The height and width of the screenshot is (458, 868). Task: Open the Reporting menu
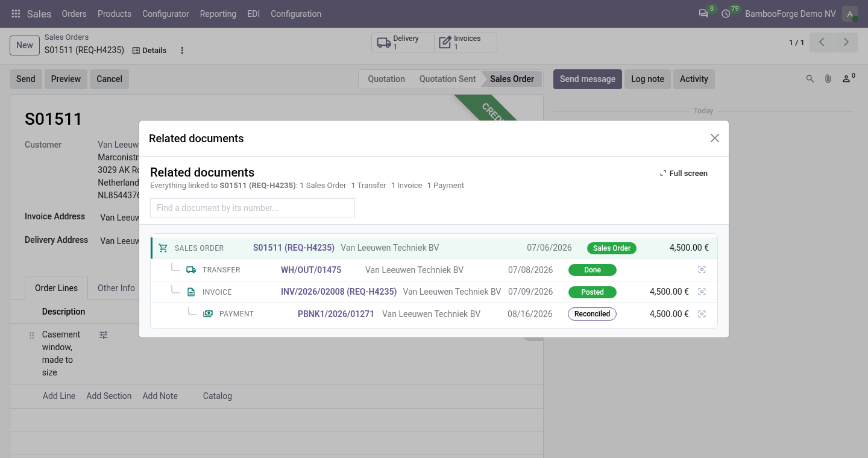218,14
